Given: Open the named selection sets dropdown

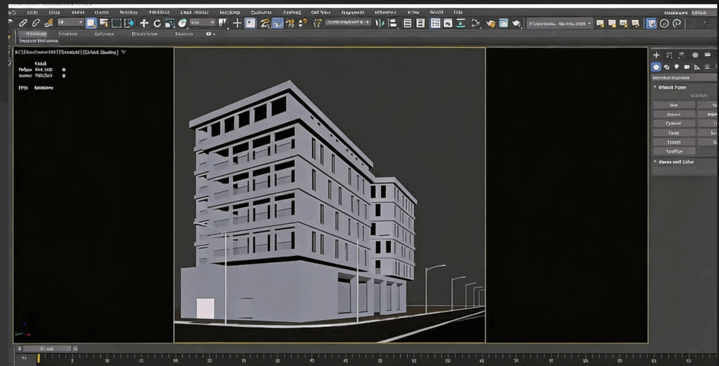Looking at the screenshot, I should pos(348,22).
